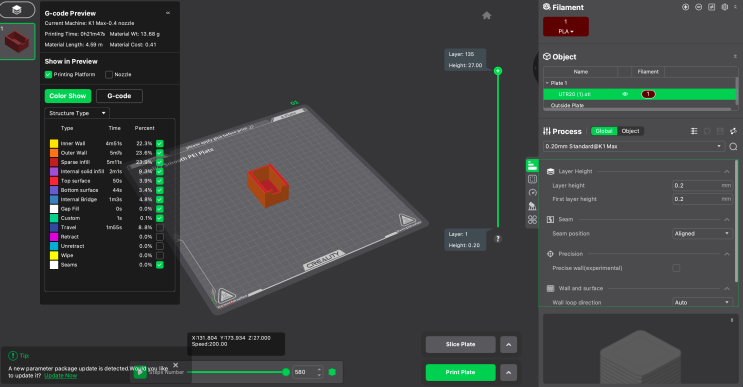Enable the Retract checkbox
743x387 pixels.
pos(160,237)
